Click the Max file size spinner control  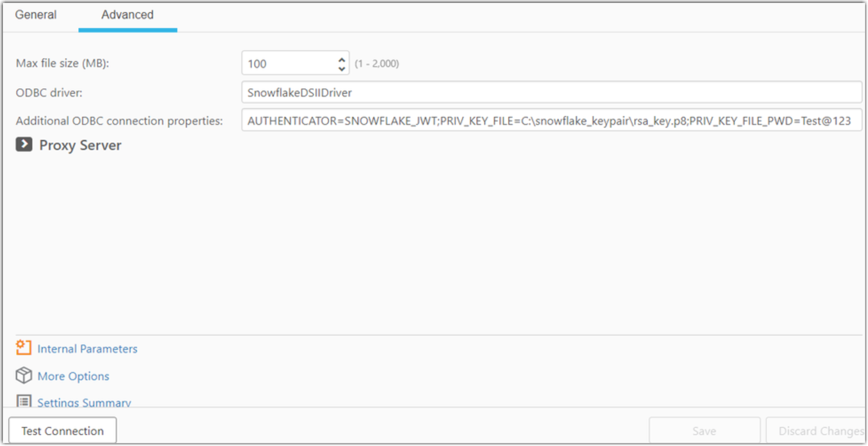coord(342,63)
